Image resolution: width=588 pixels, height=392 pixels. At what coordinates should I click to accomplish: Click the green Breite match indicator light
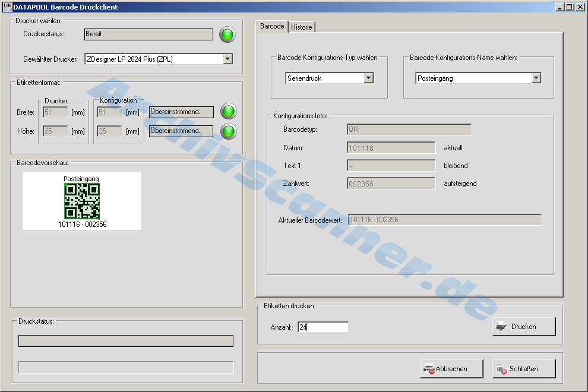(228, 111)
